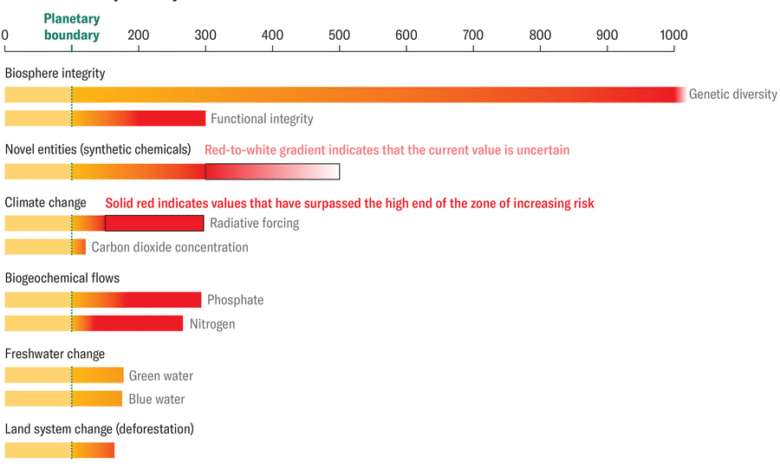Image resolution: width=780 pixels, height=470 pixels.
Task: Click the 0 axis tick label
Action: [5, 35]
